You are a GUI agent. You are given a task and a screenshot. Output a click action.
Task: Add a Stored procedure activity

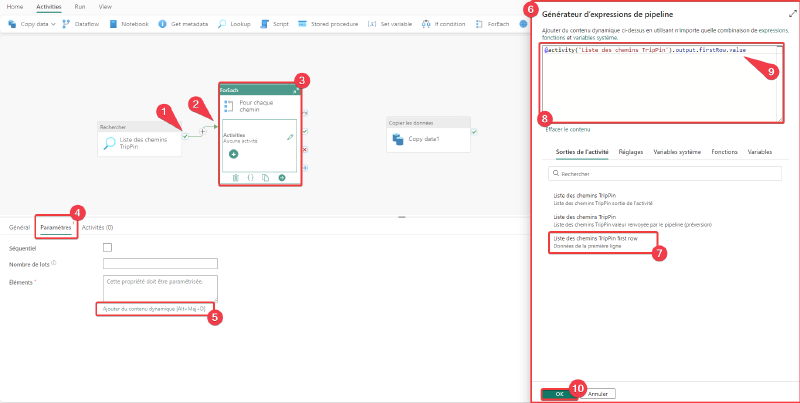pos(328,24)
